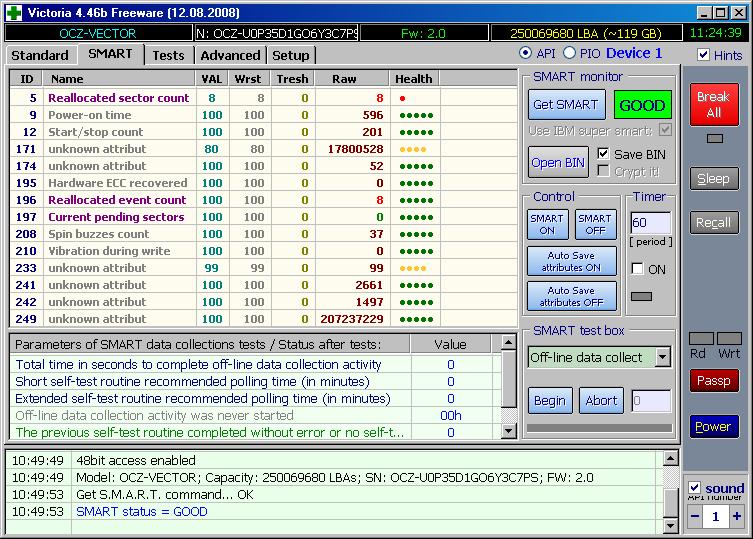This screenshot has width=753, height=539.
Task: Click SMART status = GOOD log entry
Action: tap(142, 512)
